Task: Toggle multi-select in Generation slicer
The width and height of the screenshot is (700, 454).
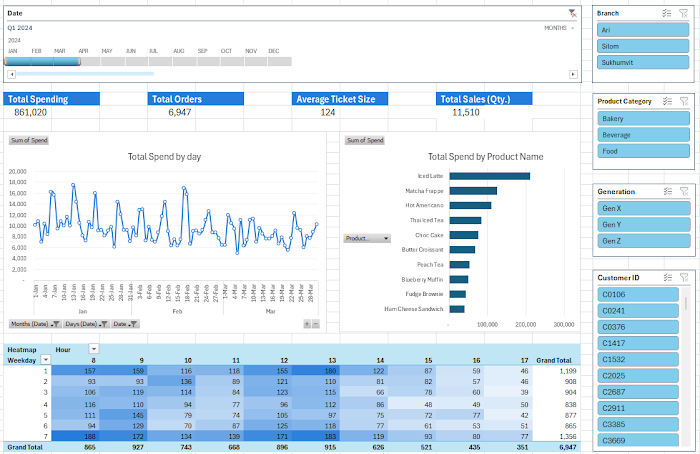Action: [x=667, y=192]
